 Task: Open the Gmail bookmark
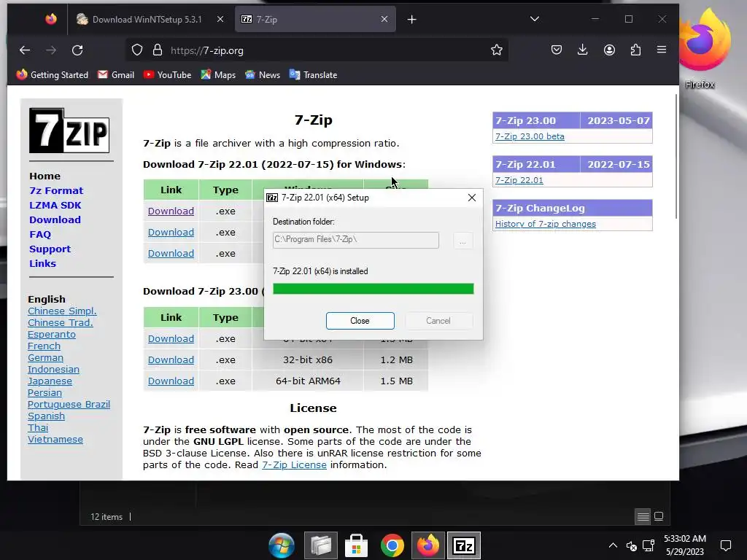[x=116, y=75]
